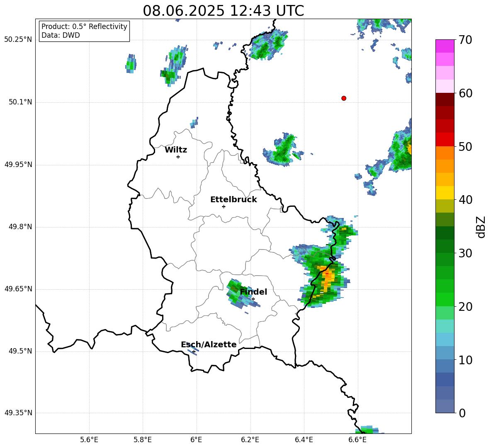
Task: Click the 60 tick on the colorbar
Action: pyautogui.click(x=465, y=93)
